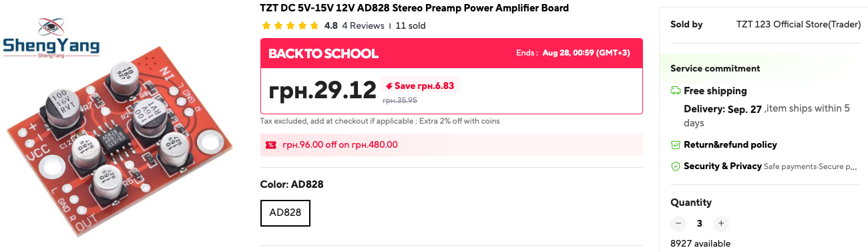Screen dimensions: 868x252
Task: Increase quantity with the plus button
Action: 720,223
